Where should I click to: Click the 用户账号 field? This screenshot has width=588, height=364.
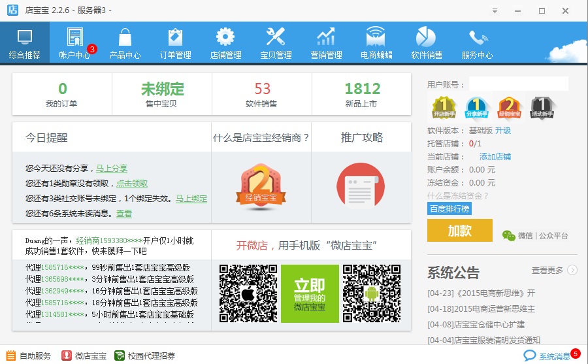518,84
